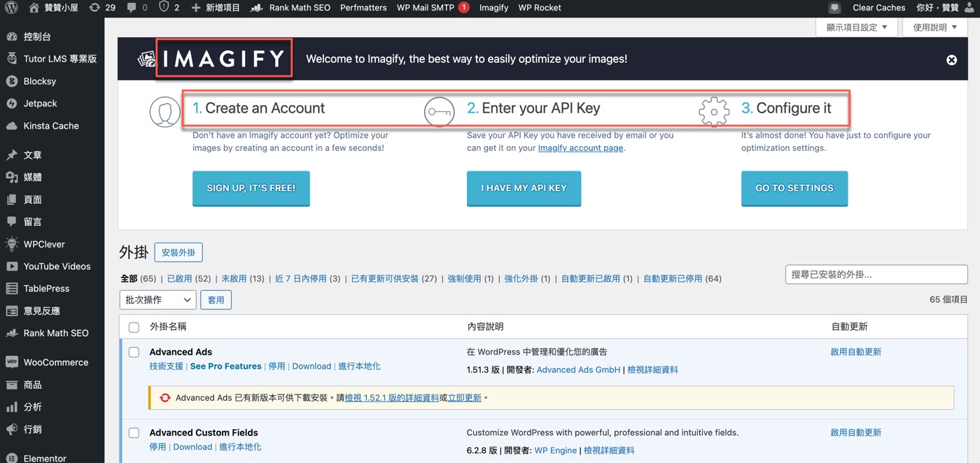Open the 控制台 dashboard icon in sidebar
The height and width of the screenshot is (463, 980).
click(x=12, y=36)
